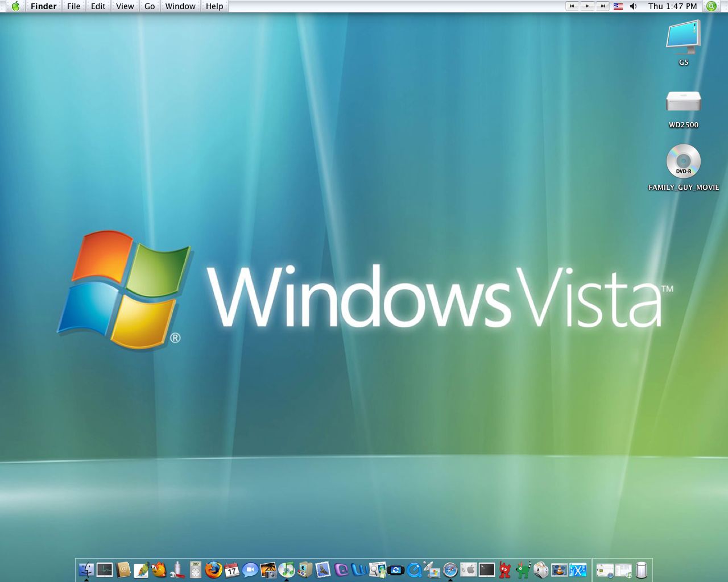Open the DVD iPod ripper dock icon
The height and width of the screenshot is (582, 728).
(196, 569)
